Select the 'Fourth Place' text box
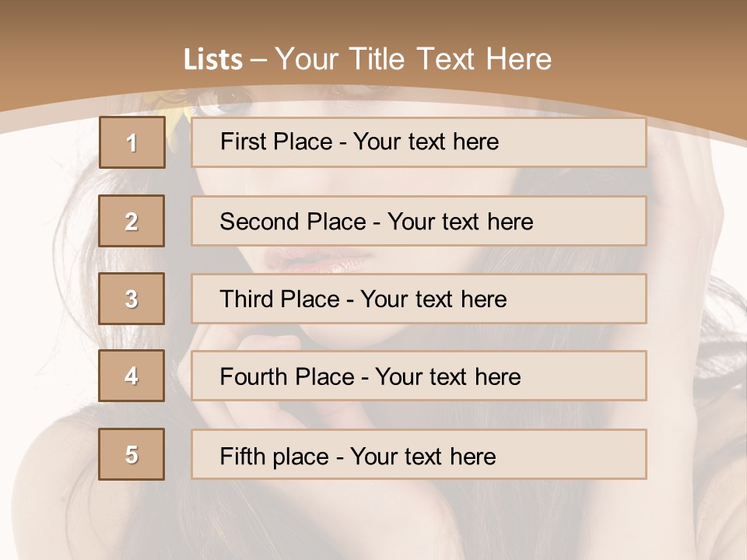 [x=419, y=376]
